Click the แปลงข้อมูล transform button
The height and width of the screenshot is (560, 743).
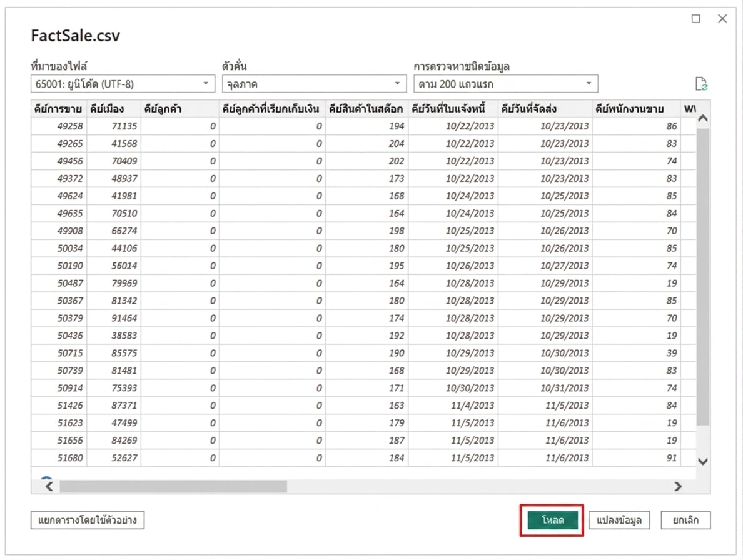click(619, 520)
